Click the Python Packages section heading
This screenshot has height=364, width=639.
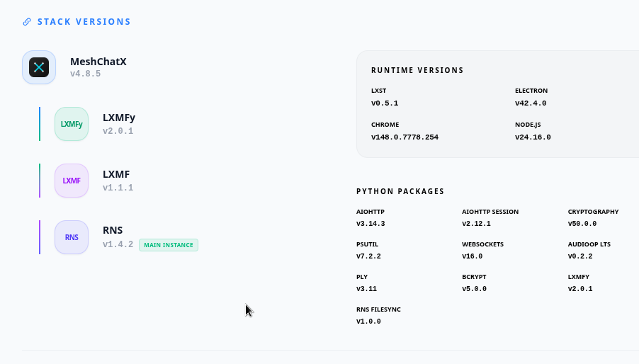[x=400, y=191]
